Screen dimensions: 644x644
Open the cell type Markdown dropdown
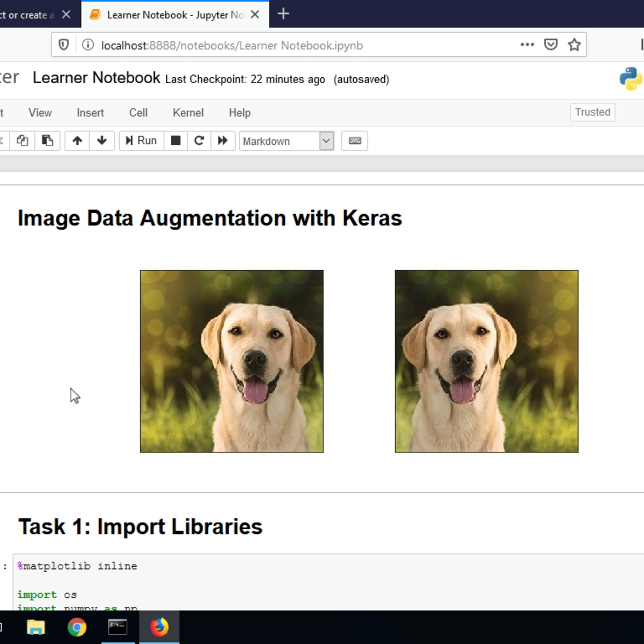[287, 141]
